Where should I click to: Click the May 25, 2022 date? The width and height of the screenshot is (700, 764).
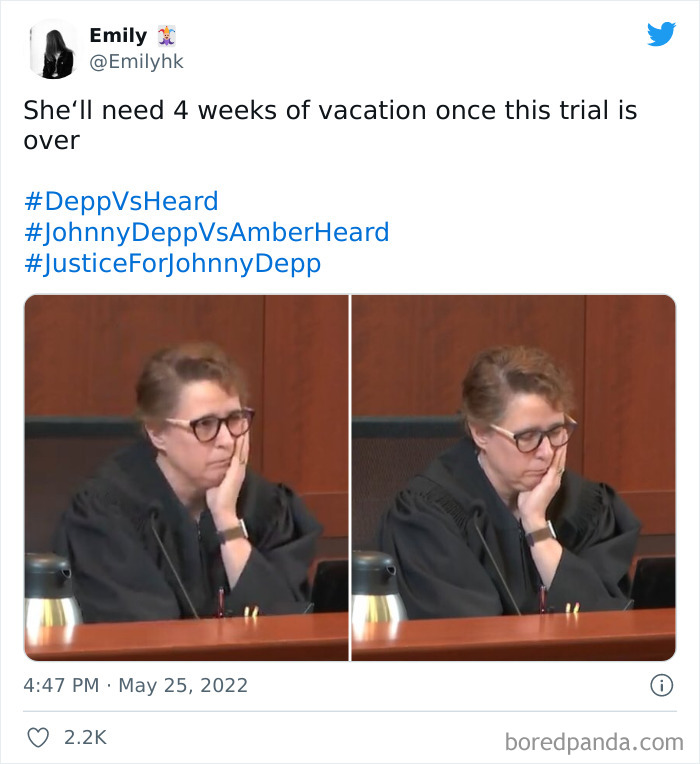pos(183,685)
